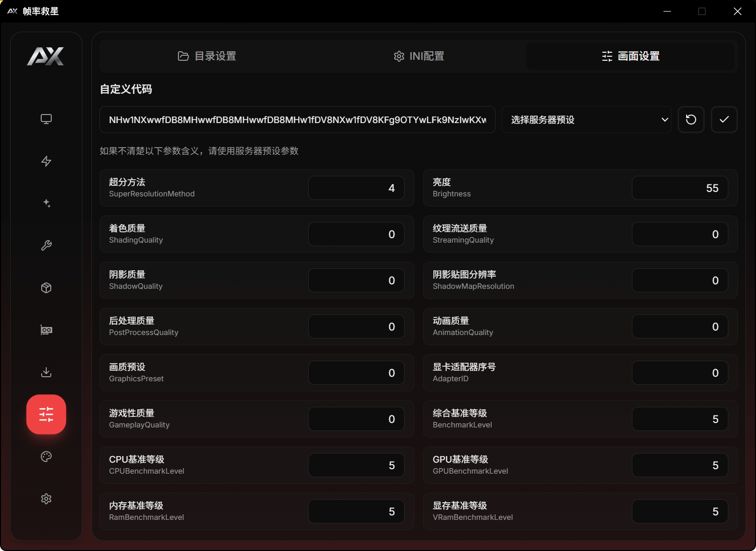This screenshot has width=756, height=551.
Task: Apply custom code with the checkmark button
Action: tap(724, 120)
